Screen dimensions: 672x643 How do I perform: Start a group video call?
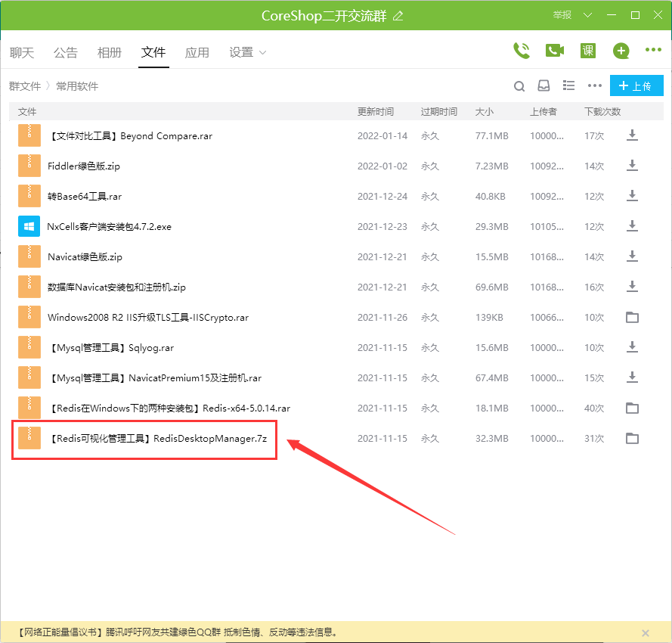(555, 51)
